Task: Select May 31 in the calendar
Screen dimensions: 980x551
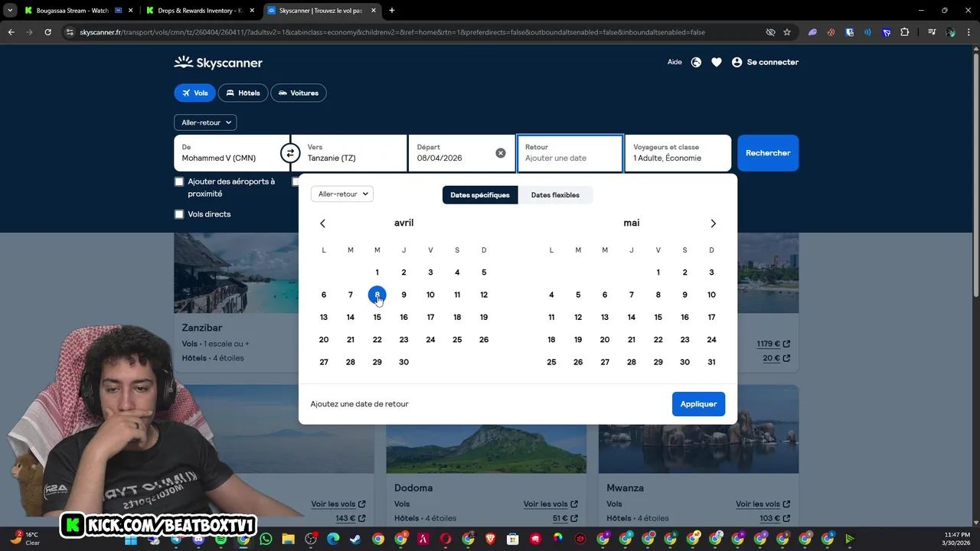Action: point(711,362)
